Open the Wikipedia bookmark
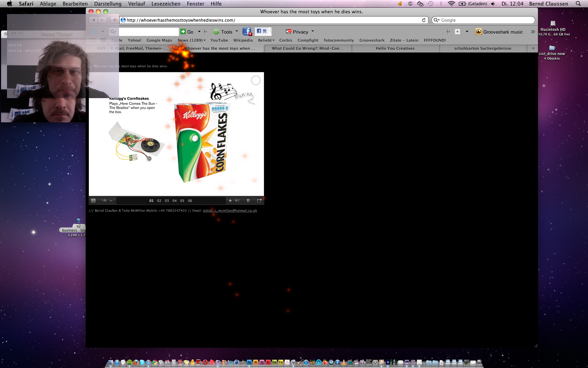The width and height of the screenshot is (588, 368). [x=243, y=40]
